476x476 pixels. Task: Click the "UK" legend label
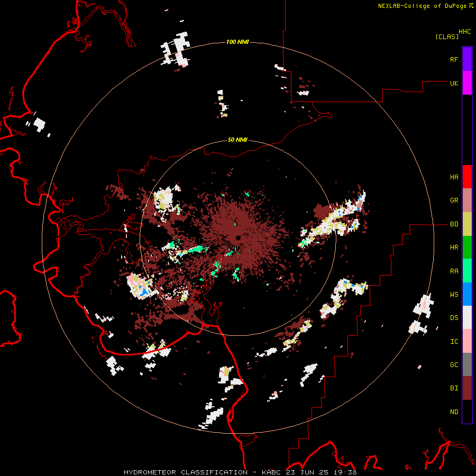pyautogui.click(x=454, y=83)
